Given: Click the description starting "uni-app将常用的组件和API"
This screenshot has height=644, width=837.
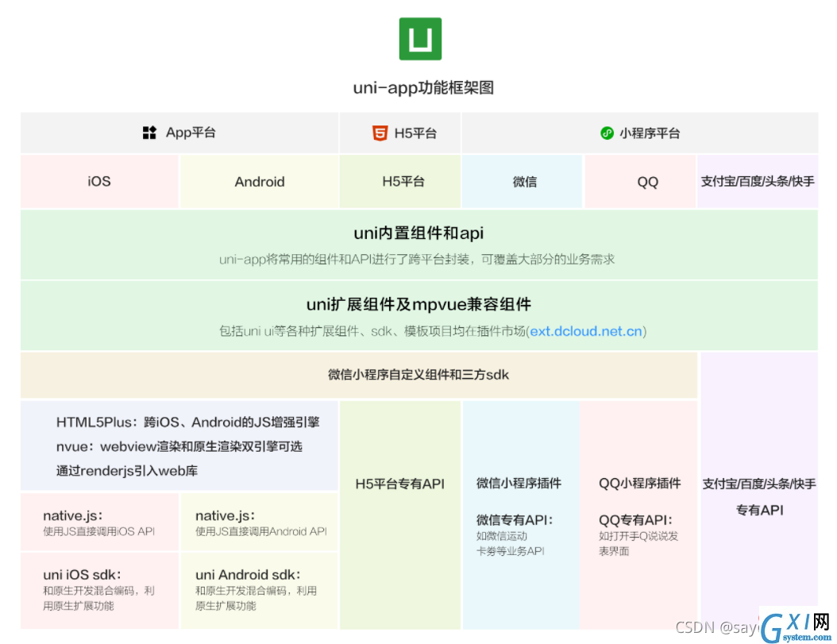Looking at the screenshot, I should tap(417, 260).
